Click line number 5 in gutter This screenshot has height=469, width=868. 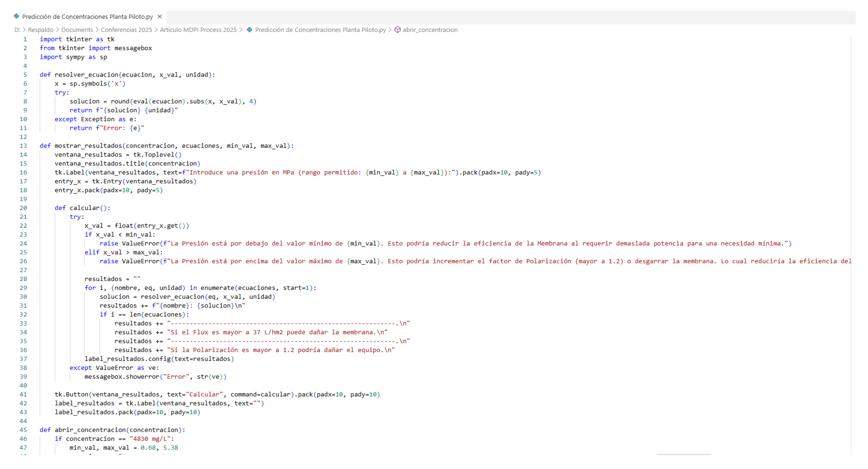pos(25,75)
